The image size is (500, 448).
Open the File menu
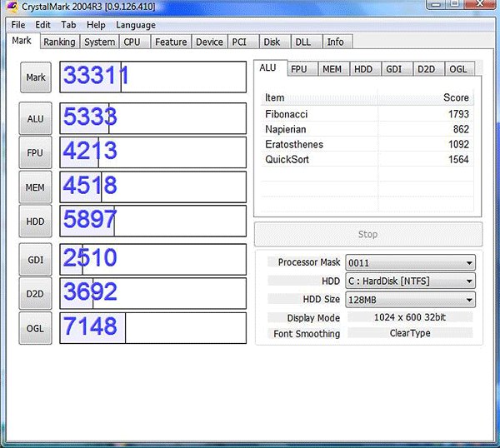click(18, 25)
